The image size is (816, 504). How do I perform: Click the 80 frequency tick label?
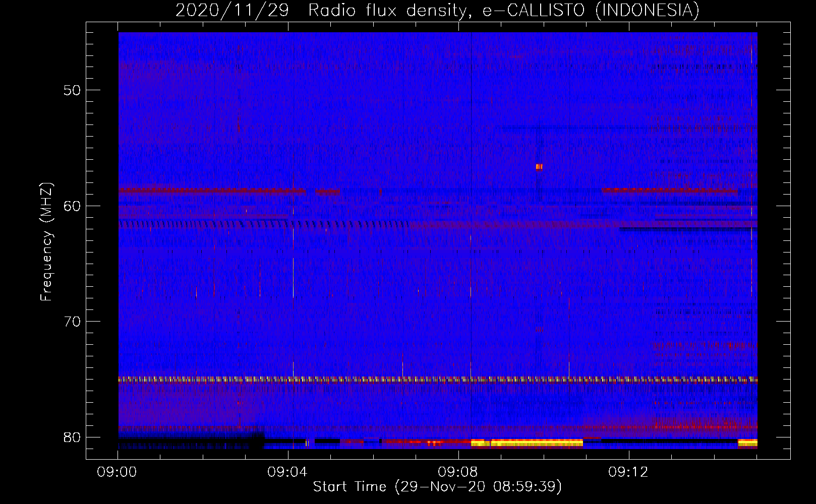coord(72,437)
